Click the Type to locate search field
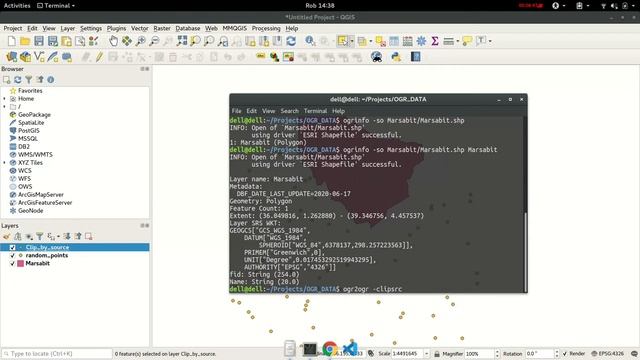This screenshot has width=640, height=360. pos(57,353)
